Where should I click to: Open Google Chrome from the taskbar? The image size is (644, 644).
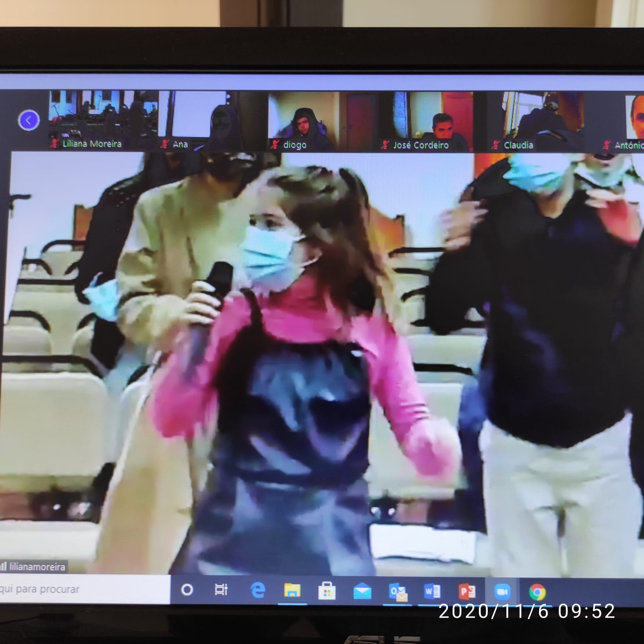pos(537,592)
